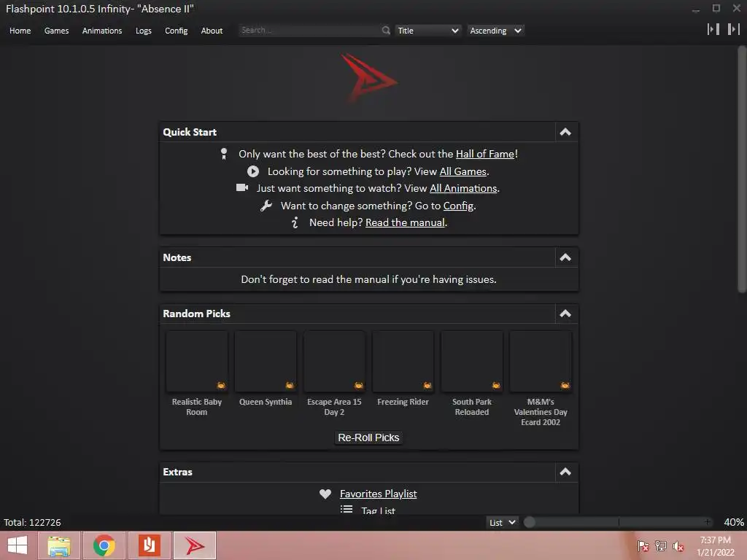Screen dimensions: 747x560
Task: Click the platform icon on South Park Reloaded
Action: 496,385
